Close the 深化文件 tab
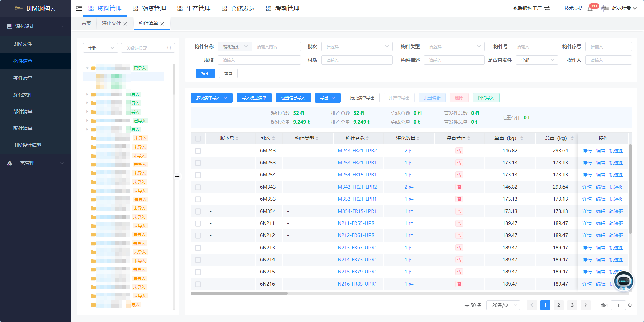Screen dimensions: 644x322 pos(125,24)
